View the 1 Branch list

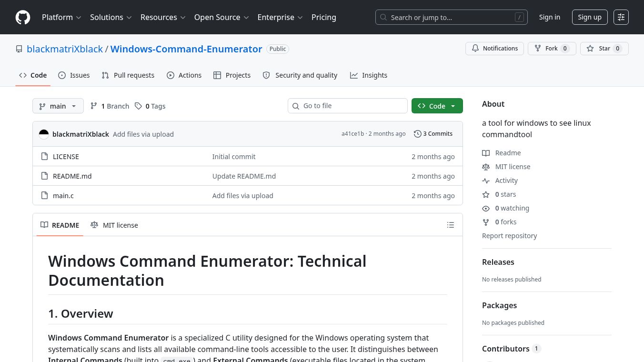pyautogui.click(x=110, y=106)
